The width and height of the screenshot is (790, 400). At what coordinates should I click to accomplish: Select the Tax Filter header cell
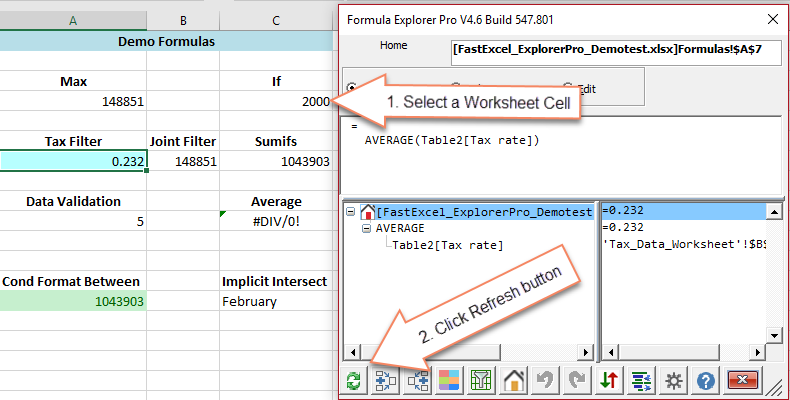tap(73, 141)
